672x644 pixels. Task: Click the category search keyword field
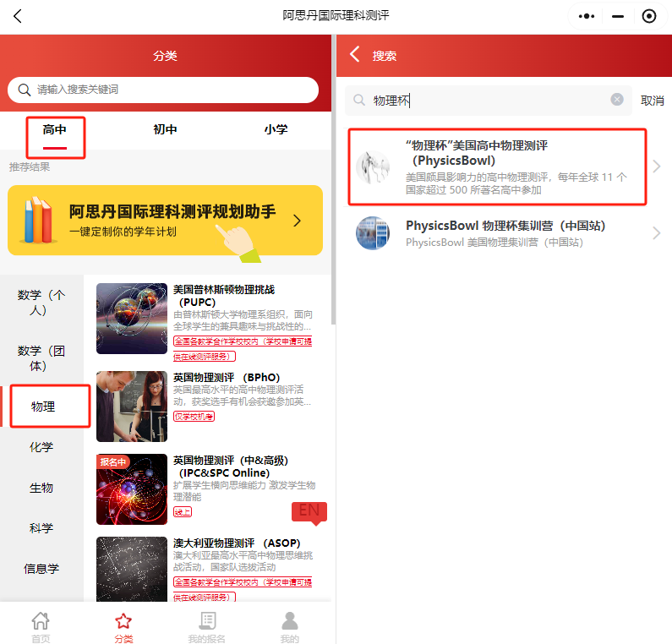coord(163,90)
